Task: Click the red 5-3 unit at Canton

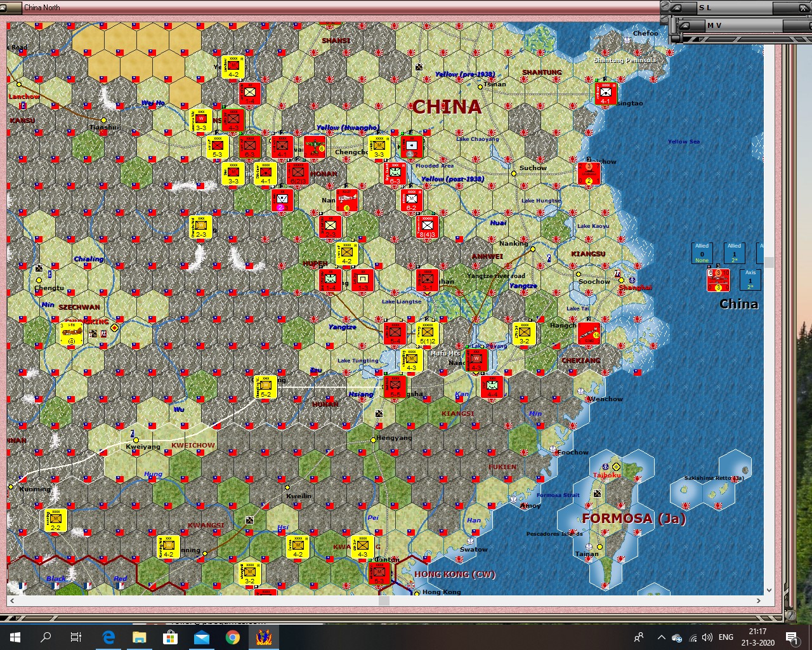Action: [x=379, y=573]
